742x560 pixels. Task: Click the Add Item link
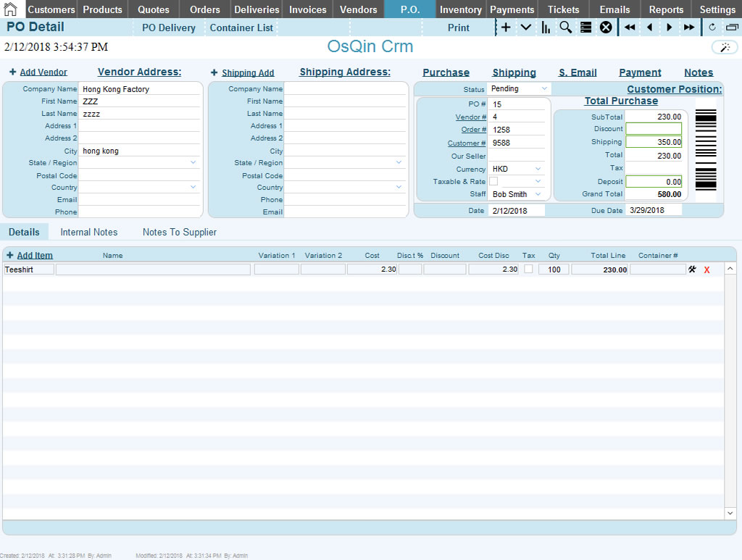pos(35,256)
